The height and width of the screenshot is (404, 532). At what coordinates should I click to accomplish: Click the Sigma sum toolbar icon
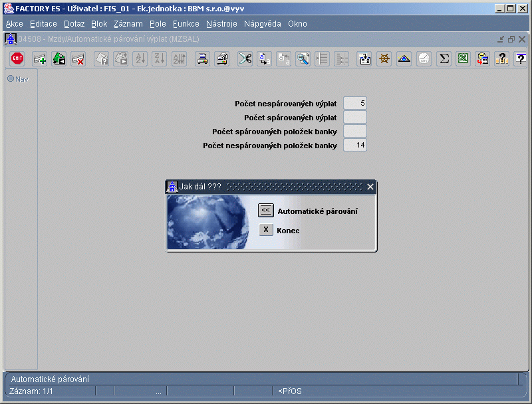pos(444,58)
